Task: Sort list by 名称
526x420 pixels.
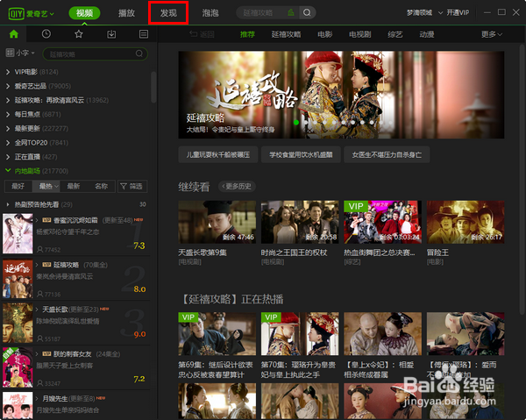Action: 101,186
